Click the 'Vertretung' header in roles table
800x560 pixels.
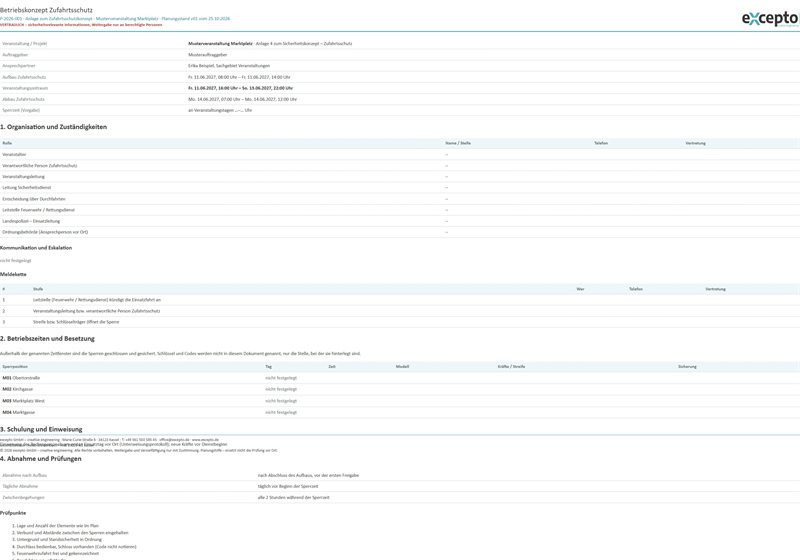pyautogui.click(x=695, y=143)
